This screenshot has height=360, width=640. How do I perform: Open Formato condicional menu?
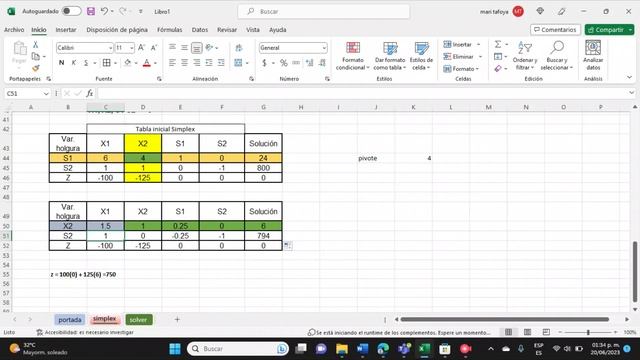(x=353, y=56)
